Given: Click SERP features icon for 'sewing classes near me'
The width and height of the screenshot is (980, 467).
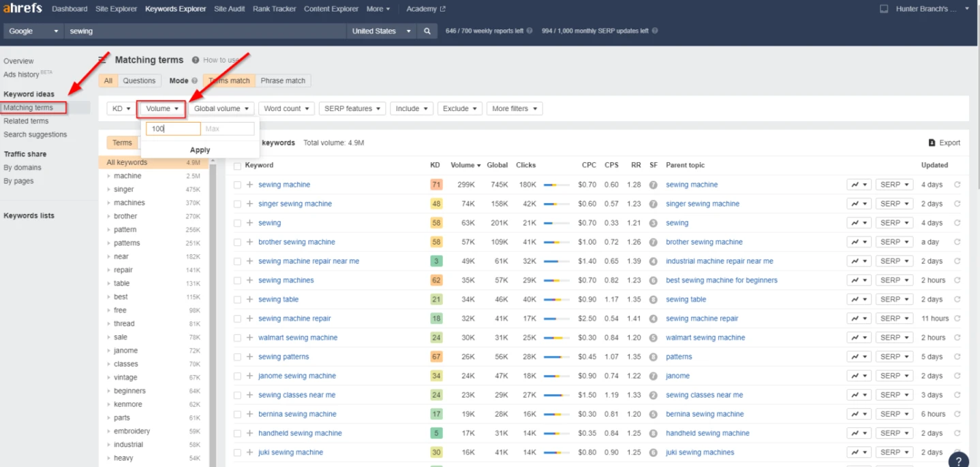Looking at the screenshot, I should [653, 395].
